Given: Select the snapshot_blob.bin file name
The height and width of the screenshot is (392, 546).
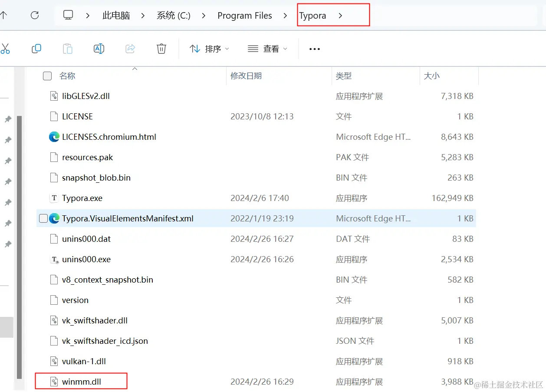Looking at the screenshot, I should [96, 178].
